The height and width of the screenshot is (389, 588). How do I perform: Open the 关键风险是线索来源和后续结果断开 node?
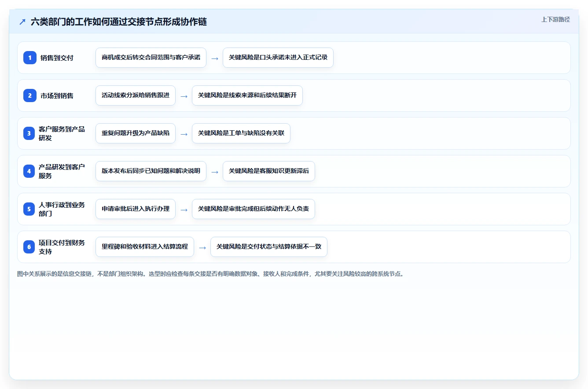(247, 95)
